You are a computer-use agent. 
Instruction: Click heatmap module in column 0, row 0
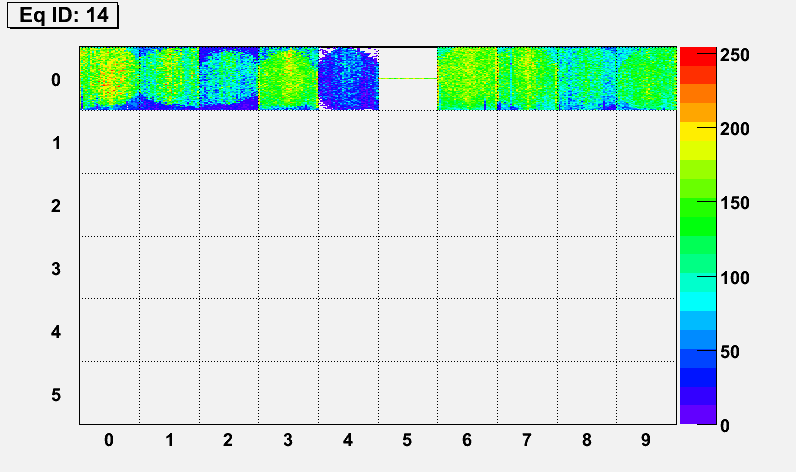click(110, 79)
